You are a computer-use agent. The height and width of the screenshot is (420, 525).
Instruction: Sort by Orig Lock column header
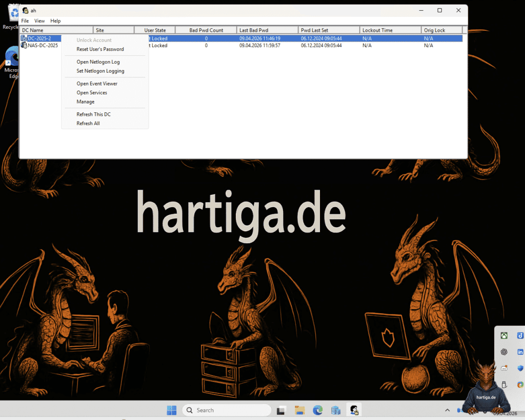pyautogui.click(x=441, y=30)
